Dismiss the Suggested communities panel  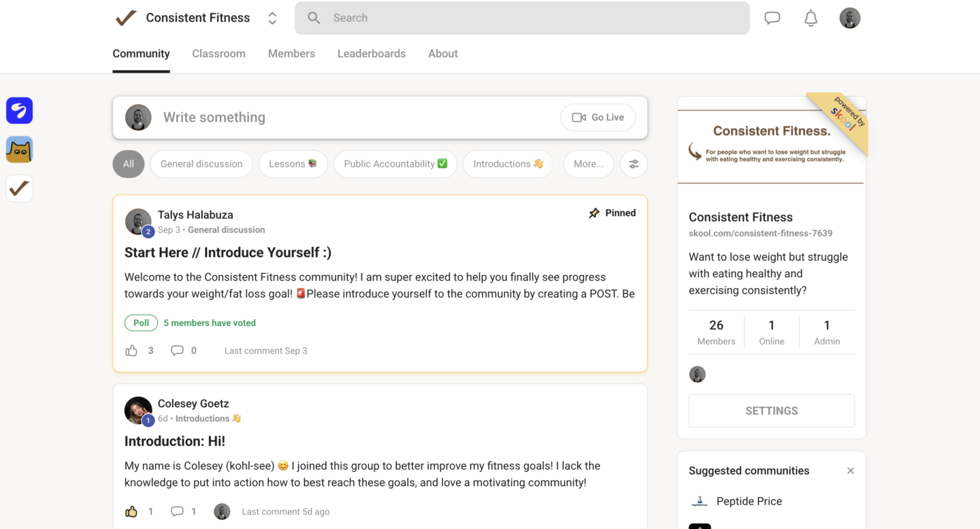pyautogui.click(x=850, y=470)
